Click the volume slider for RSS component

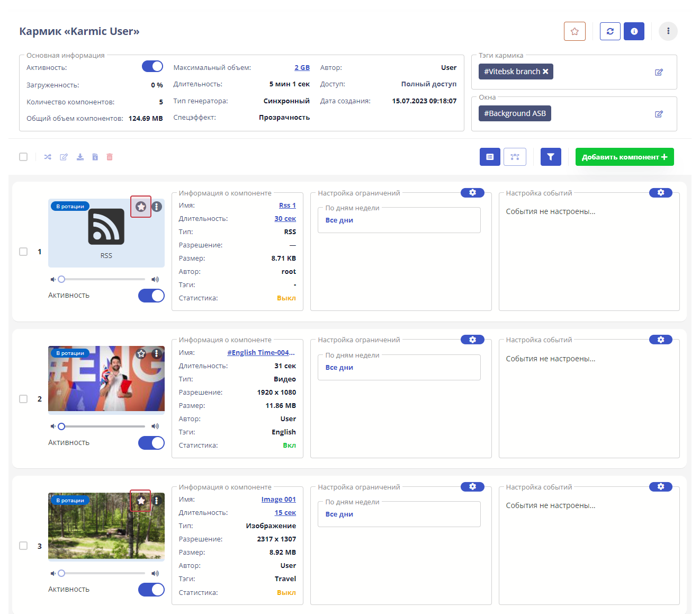pyautogui.click(x=103, y=279)
